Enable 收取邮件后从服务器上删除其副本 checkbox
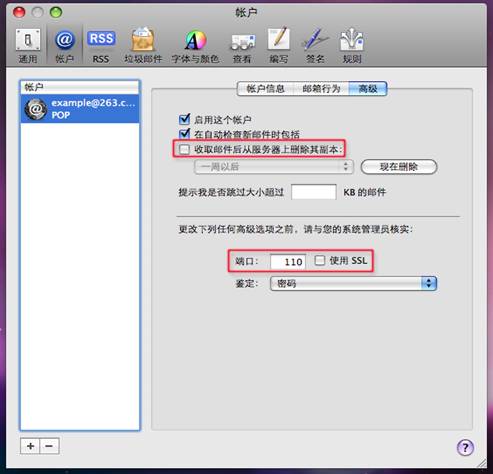493x474 pixels. pyautogui.click(x=184, y=149)
